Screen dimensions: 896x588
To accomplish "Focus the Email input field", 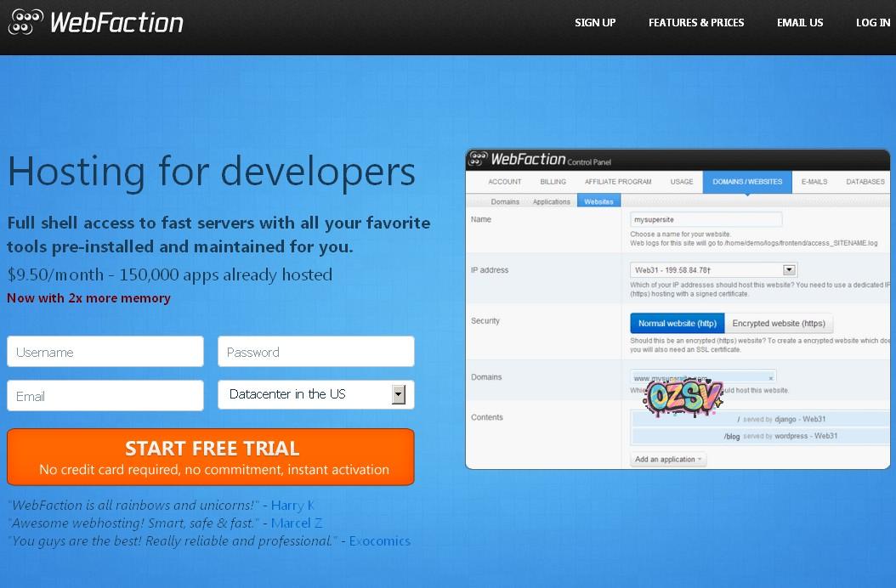I will point(105,395).
